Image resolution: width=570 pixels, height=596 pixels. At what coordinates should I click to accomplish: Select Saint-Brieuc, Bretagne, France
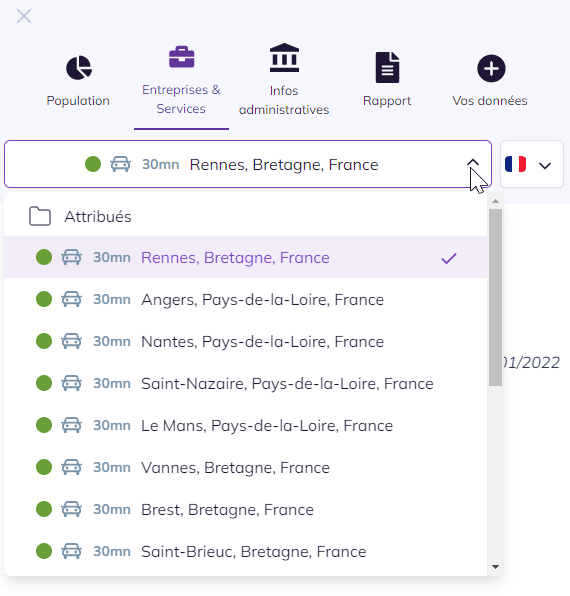click(x=245, y=551)
